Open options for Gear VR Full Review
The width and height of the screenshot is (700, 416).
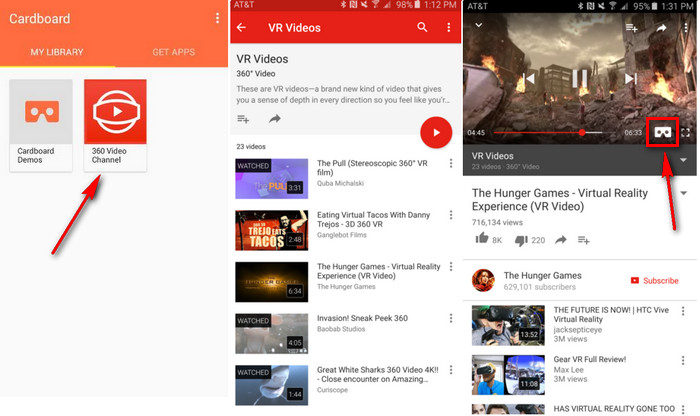[x=683, y=361]
